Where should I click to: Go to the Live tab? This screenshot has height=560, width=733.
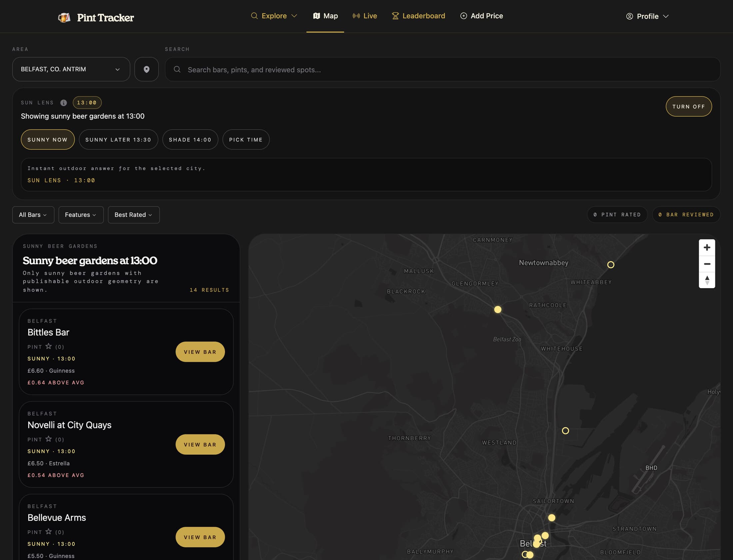[x=365, y=16]
